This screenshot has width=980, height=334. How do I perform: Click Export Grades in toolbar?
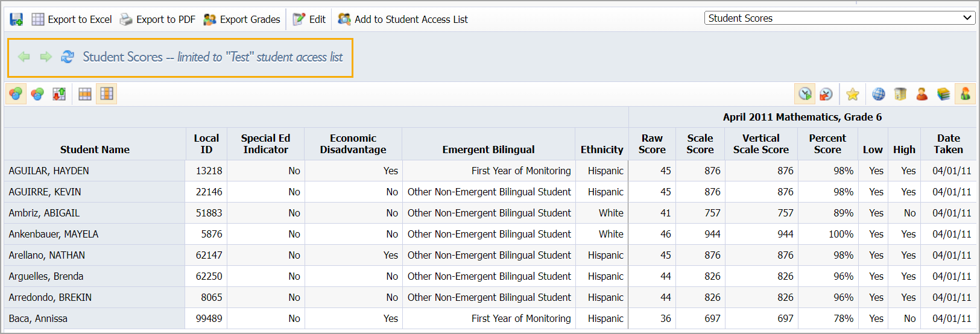242,19
